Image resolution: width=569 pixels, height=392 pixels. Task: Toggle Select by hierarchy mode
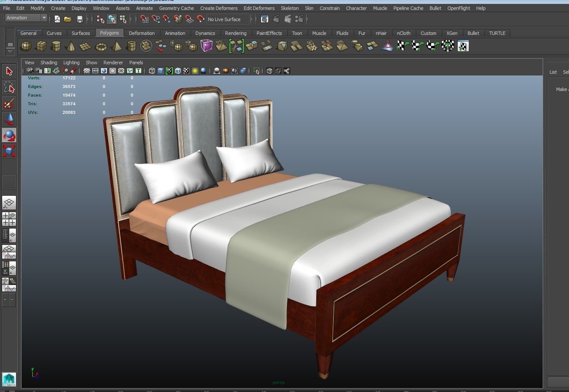pos(101,19)
